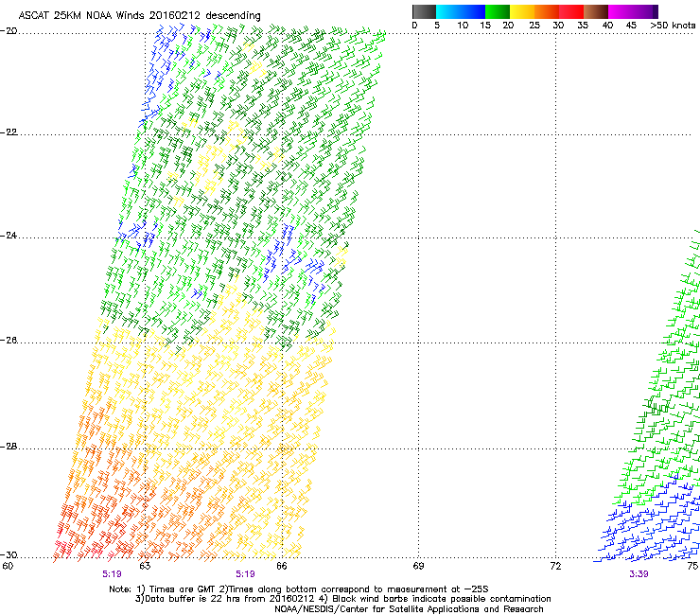This screenshot has width=700, height=615.
Task: Click the legend label '40' knots
Action: tap(607, 26)
